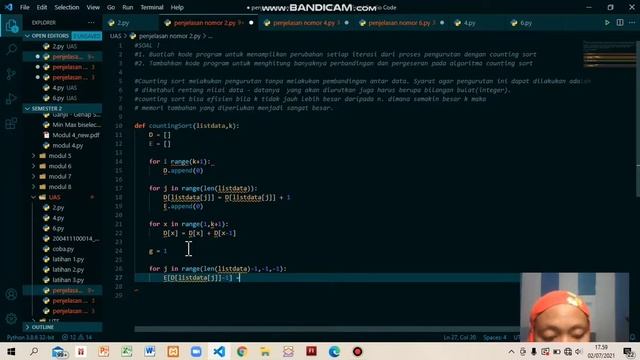Switch to Visual Studio Code in the taskbar
Image resolution: width=640 pixels, height=360 pixels.
pos(219,351)
